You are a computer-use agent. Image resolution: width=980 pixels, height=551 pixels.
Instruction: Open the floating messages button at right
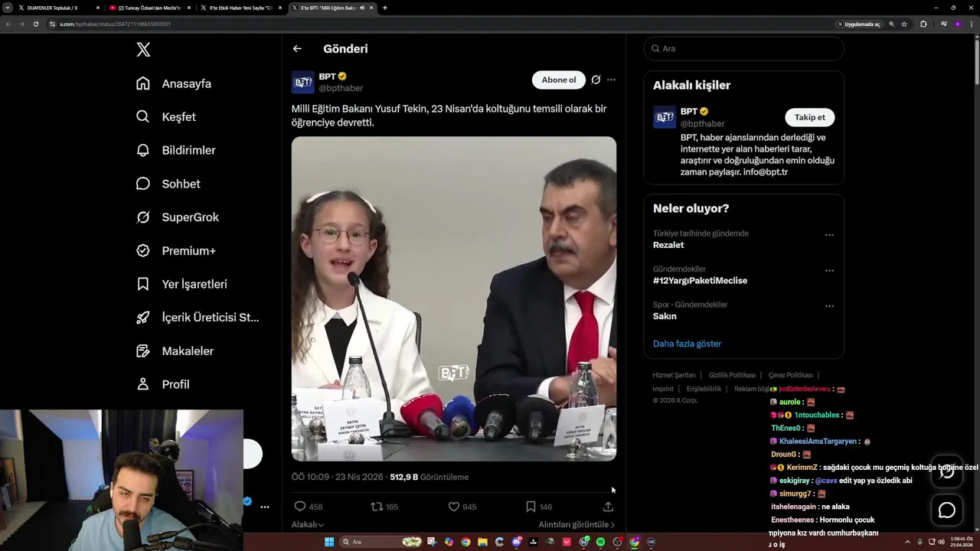[947, 510]
